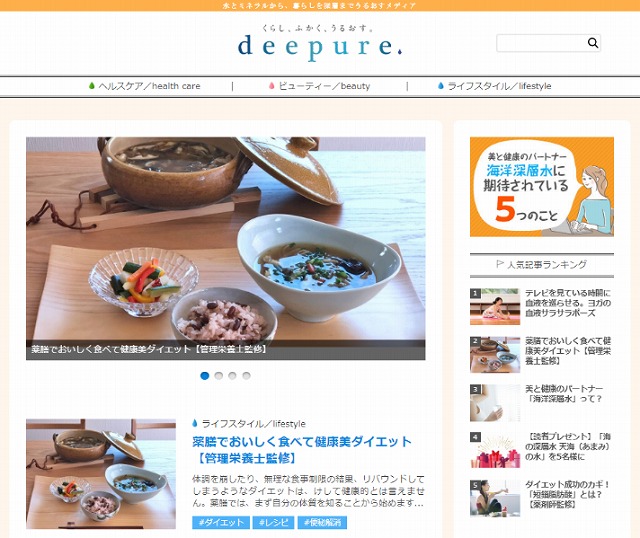Click the #ダイエット tag button
Screen dimensions: 640x538
pyautogui.click(x=221, y=522)
